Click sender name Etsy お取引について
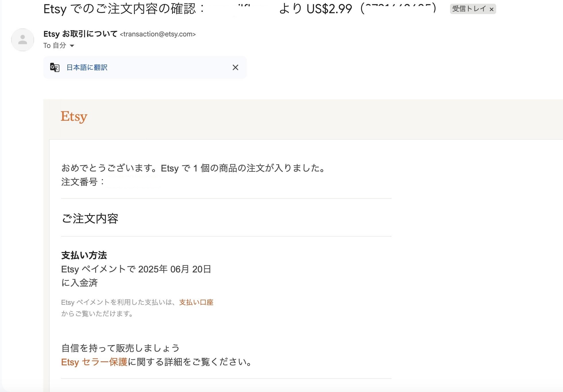Screen dimensions: 563x392 (x=80, y=34)
